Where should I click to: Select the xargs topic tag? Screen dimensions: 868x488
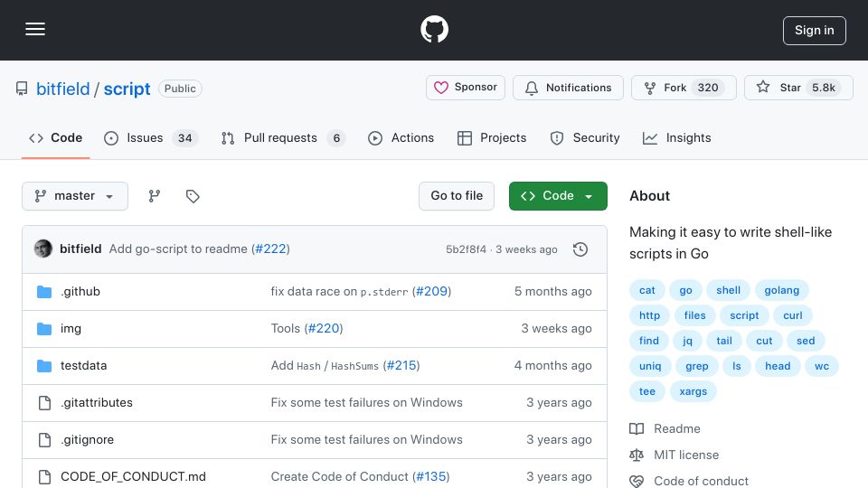coord(693,391)
